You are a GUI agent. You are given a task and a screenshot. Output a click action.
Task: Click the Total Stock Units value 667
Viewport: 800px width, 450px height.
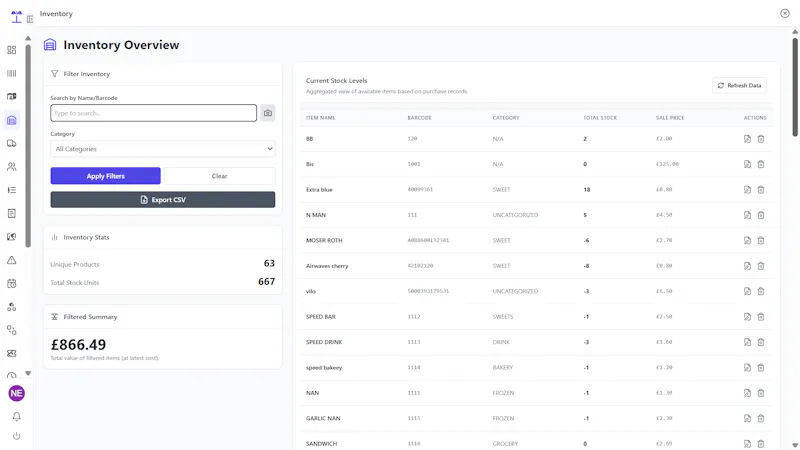tap(266, 282)
